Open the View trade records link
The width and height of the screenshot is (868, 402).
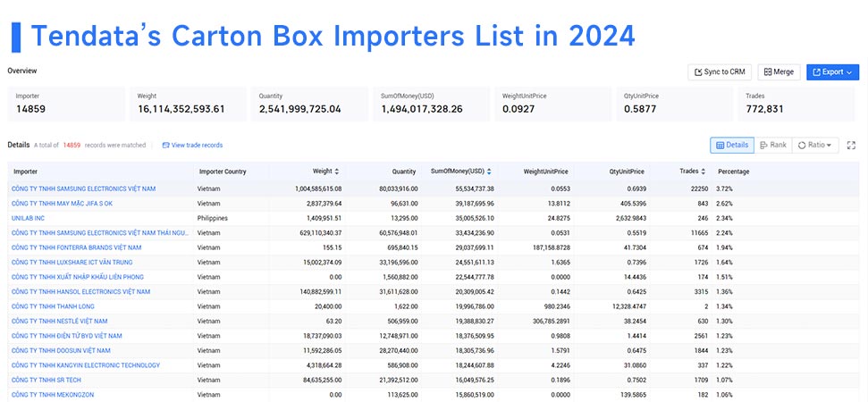click(192, 145)
